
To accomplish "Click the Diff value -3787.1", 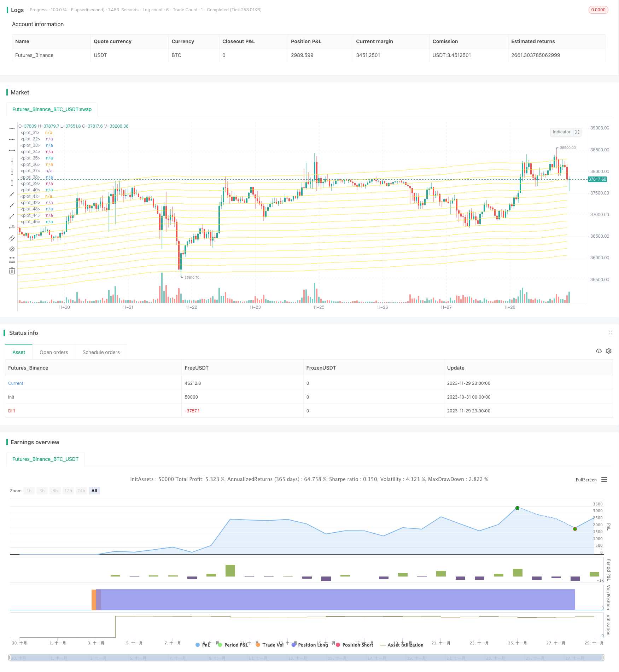I will coord(192,411).
